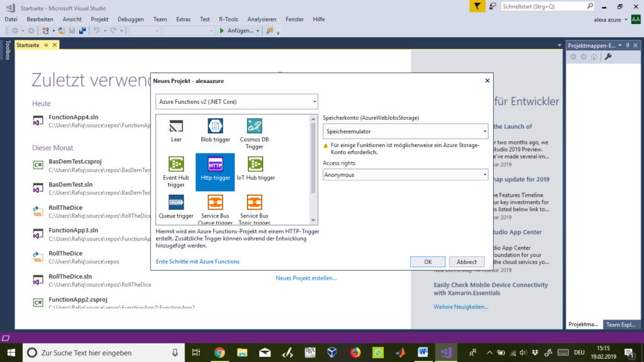The image size is (644, 362).
Task: Expand the New Project toolbar dropdown arrow
Action: 53,31
